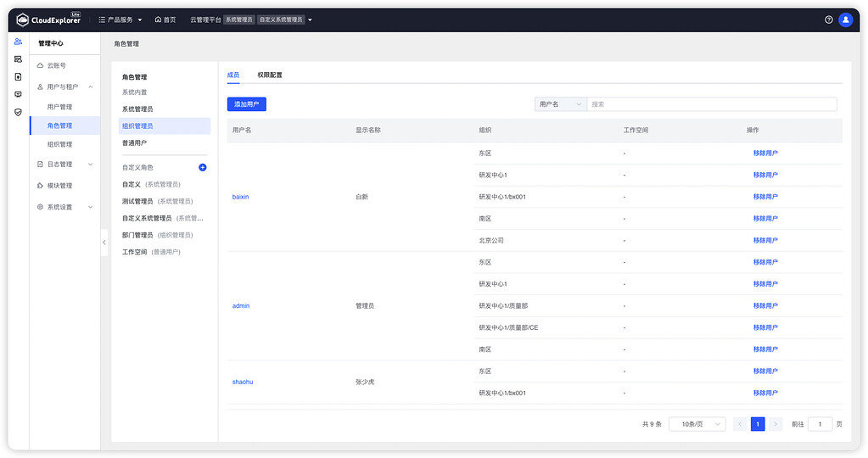Viewport: 868px width, 458px height.
Task: Open the 用户名 search field selector
Action: 560,104
